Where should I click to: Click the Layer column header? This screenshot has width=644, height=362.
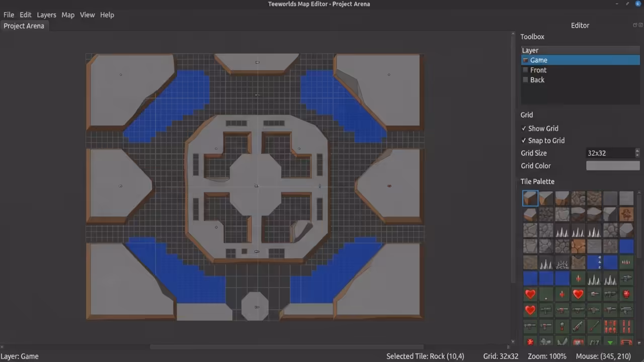pyautogui.click(x=580, y=50)
